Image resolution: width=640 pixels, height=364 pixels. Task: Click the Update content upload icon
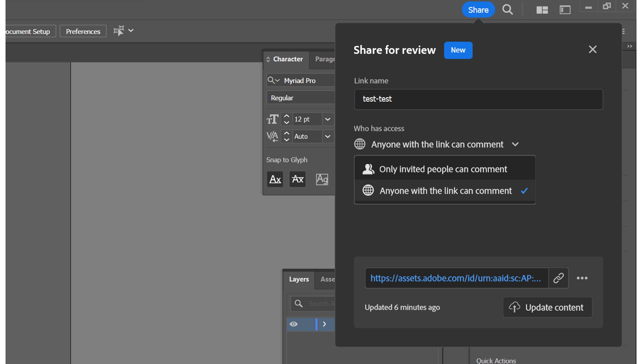[x=514, y=307]
